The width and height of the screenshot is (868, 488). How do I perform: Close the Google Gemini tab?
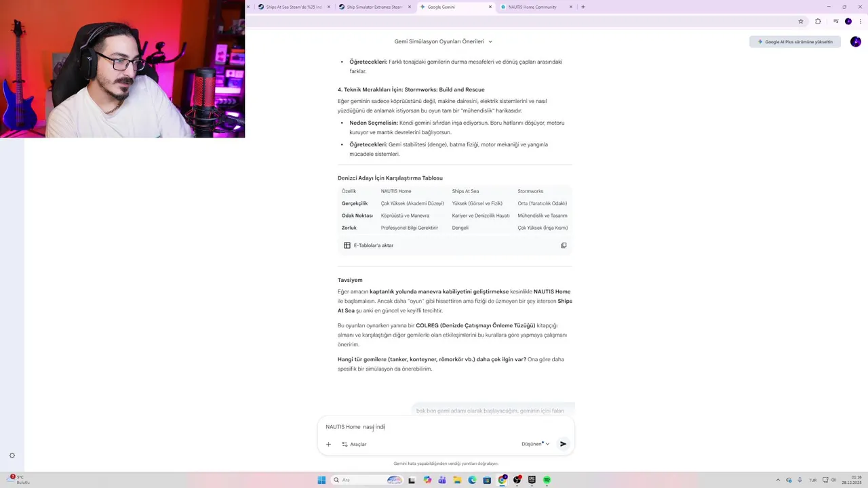tap(490, 7)
